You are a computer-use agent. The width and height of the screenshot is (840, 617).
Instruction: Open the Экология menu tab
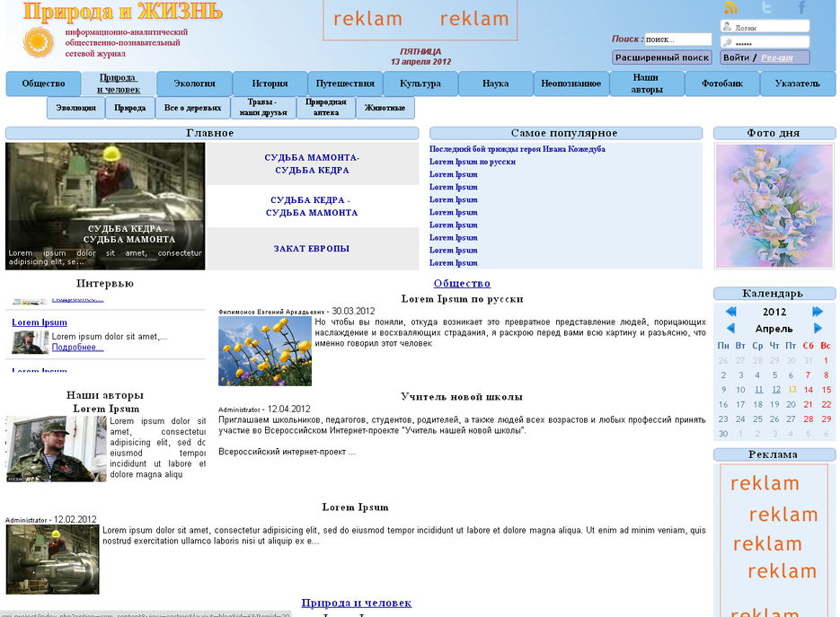click(194, 84)
